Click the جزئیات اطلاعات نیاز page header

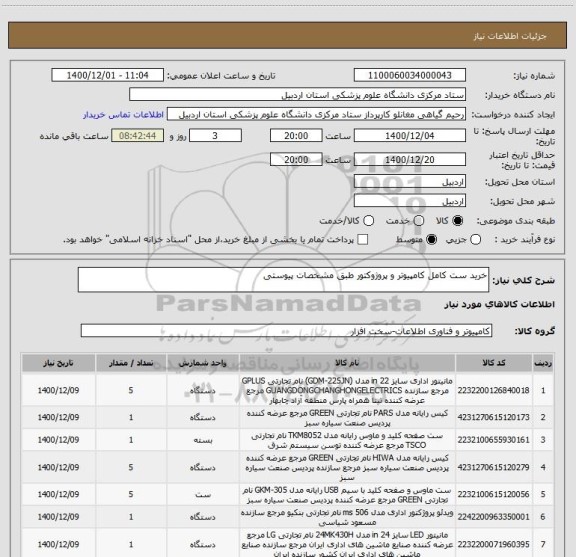click(x=510, y=36)
